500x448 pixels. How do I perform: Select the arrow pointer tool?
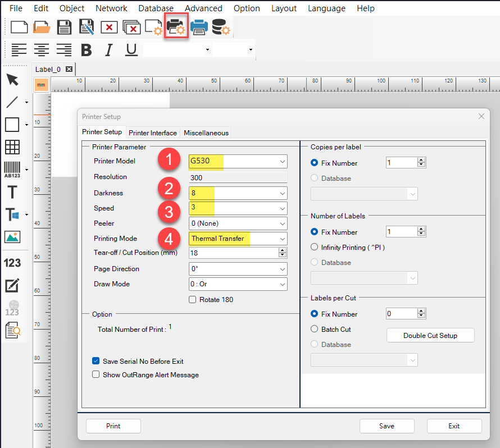[12, 79]
